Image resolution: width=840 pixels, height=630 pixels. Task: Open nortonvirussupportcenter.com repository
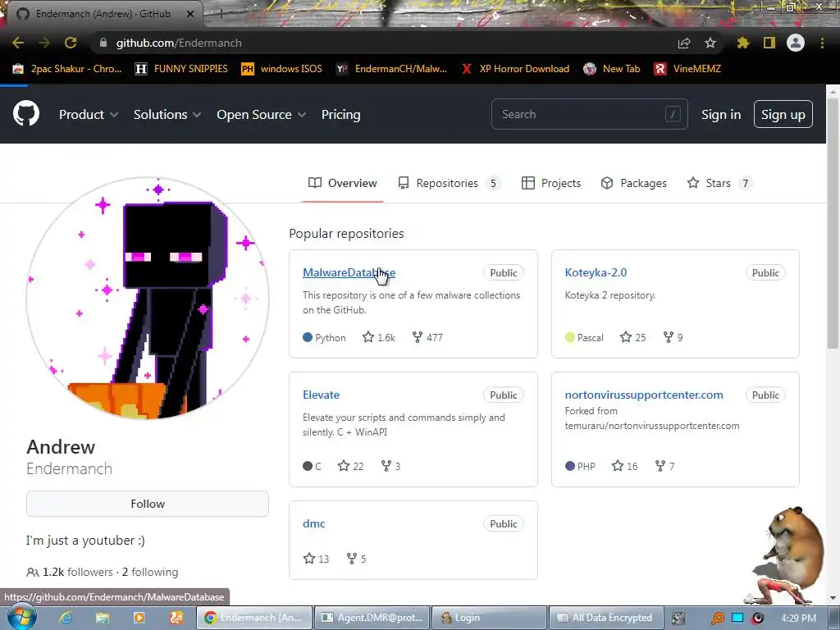[643, 395]
